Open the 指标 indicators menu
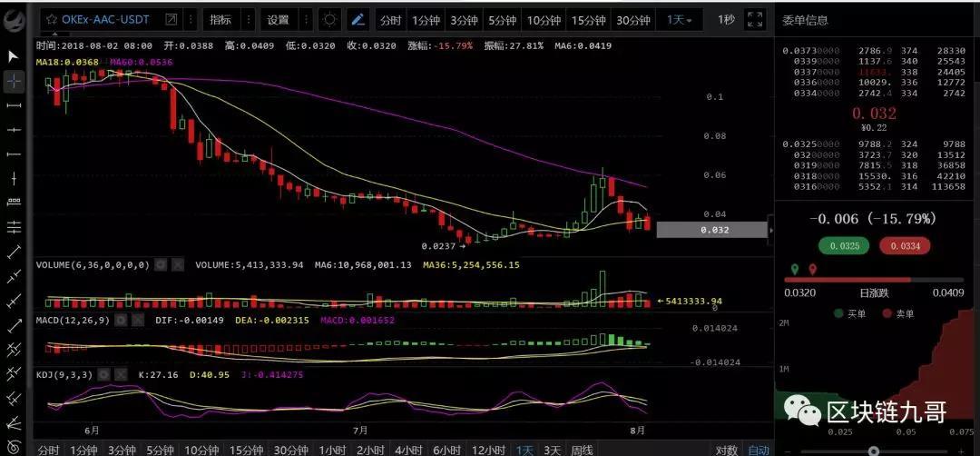Image resolution: width=980 pixels, height=456 pixels. coord(220,19)
